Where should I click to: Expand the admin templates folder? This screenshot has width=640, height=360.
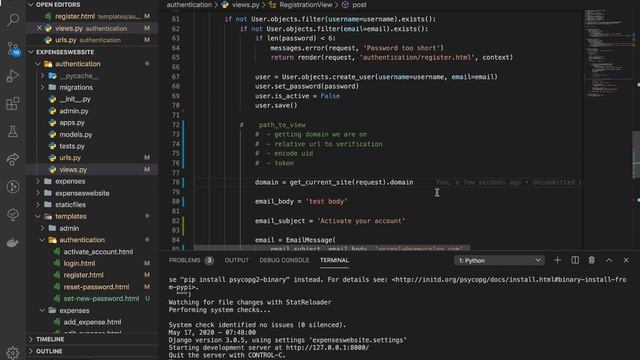[42, 228]
